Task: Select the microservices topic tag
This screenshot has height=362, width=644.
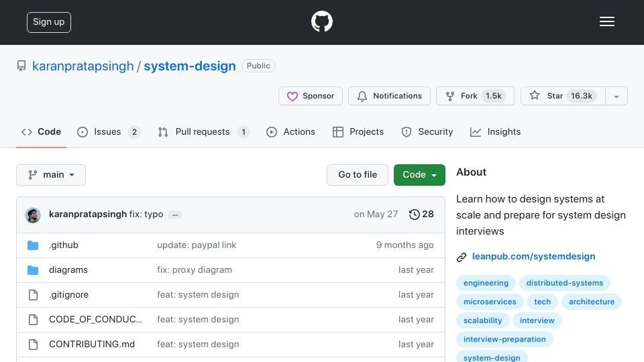Action: [490, 302]
